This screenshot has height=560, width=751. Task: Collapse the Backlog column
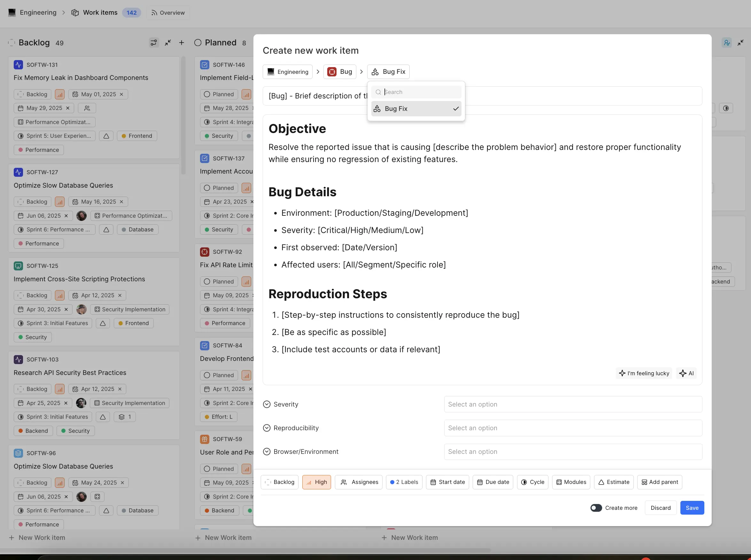tap(168, 43)
